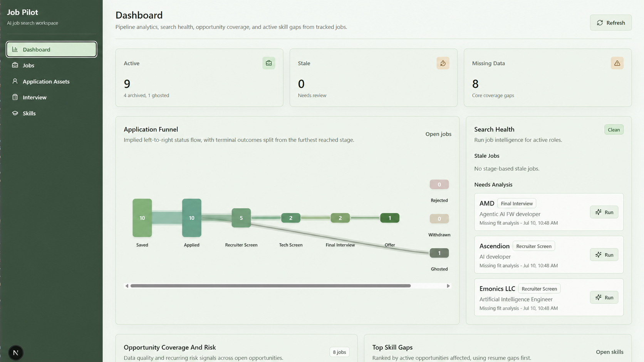Click the Rejected count badge

pos(439,184)
